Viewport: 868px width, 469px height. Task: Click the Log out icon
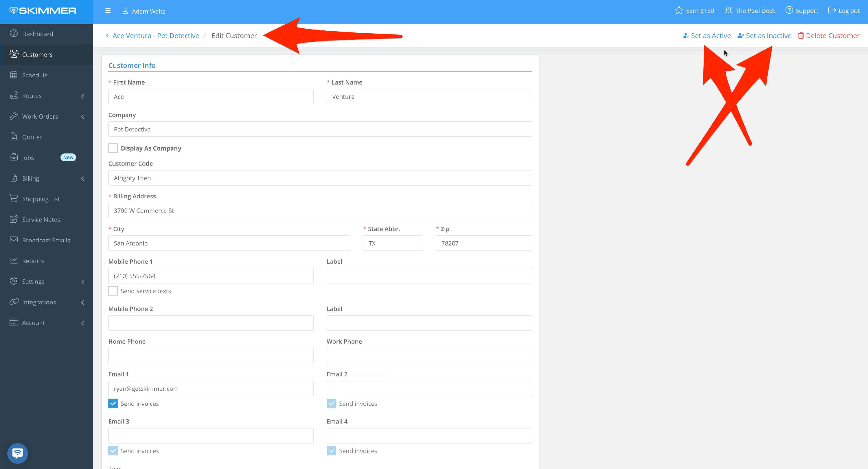[832, 10]
